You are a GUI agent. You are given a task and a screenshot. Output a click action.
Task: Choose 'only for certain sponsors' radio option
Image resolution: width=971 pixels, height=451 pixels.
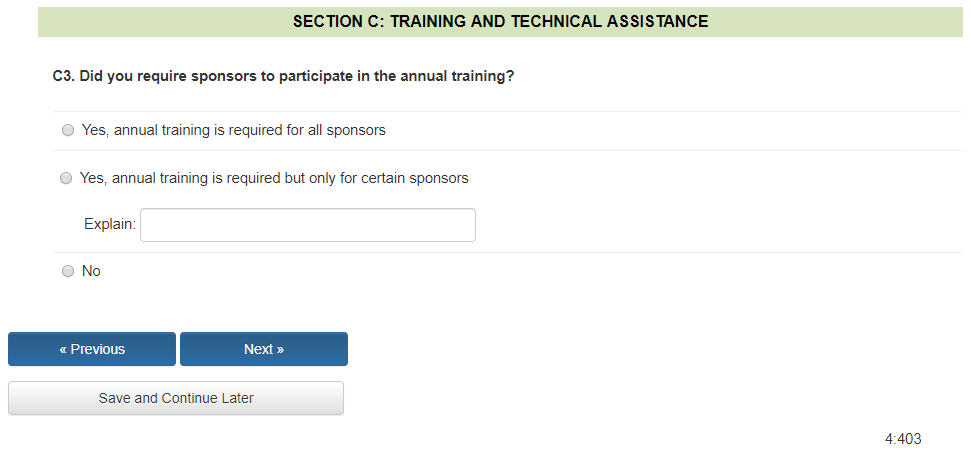(x=66, y=178)
